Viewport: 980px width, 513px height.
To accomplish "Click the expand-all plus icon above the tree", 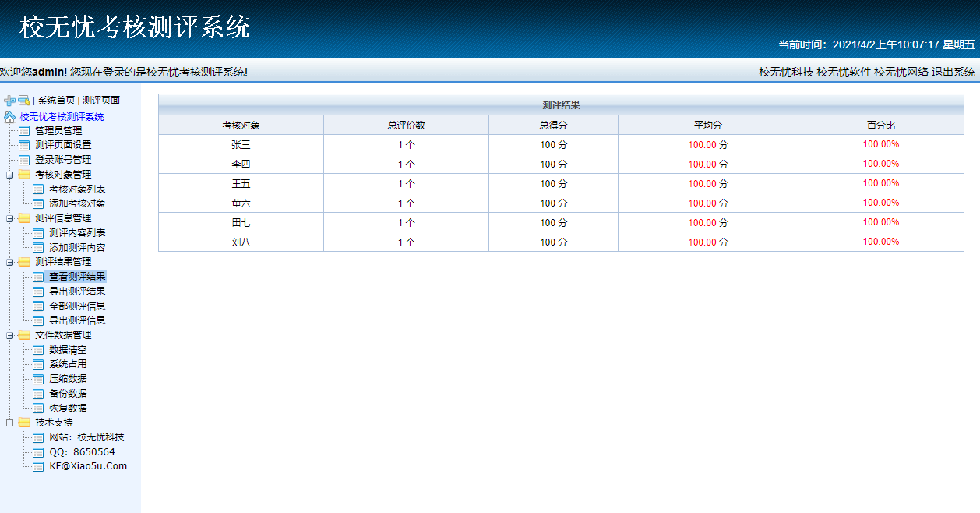I will (x=9, y=101).
